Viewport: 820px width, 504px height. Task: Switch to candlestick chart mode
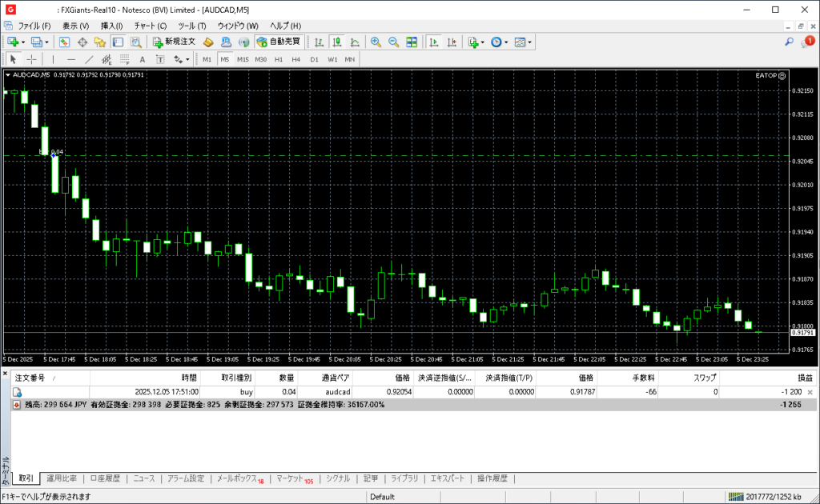(337, 42)
